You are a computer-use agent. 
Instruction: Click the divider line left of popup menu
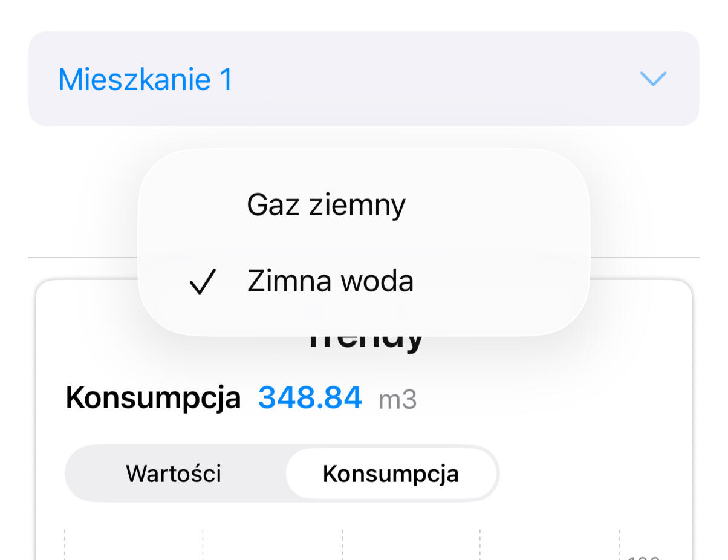pyautogui.click(x=83, y=258)
